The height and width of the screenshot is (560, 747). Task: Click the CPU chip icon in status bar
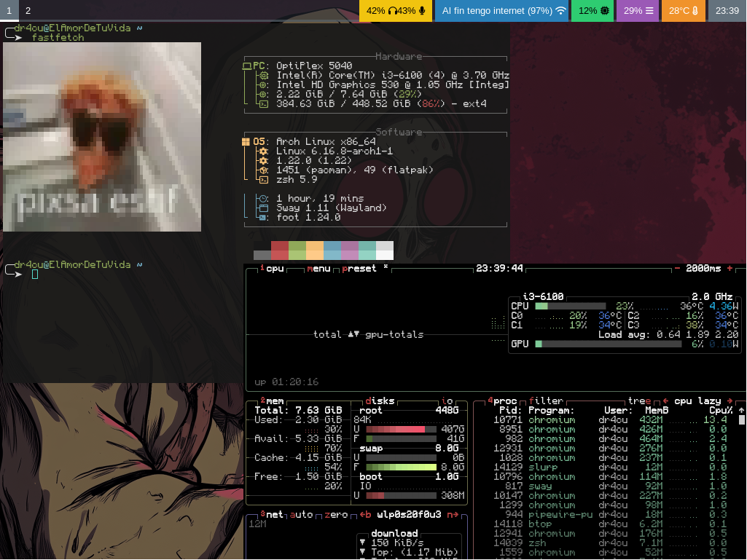pos(605,11)
